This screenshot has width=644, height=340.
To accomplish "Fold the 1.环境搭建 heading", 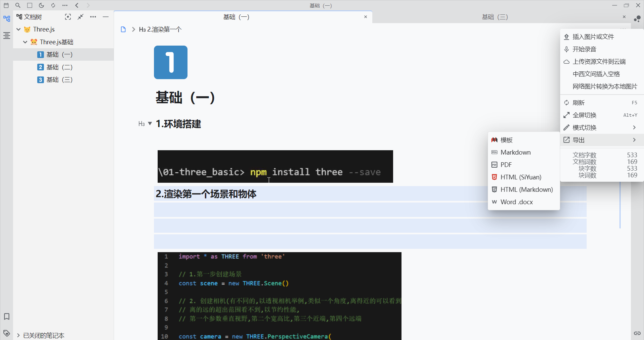I will [x=150, y=123].
